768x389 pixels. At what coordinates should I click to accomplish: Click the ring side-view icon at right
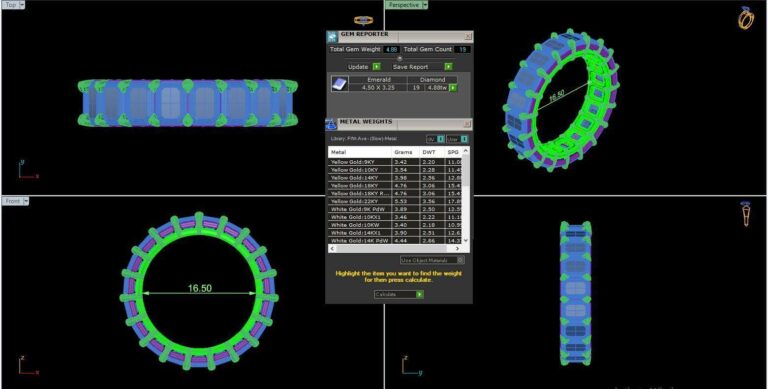746,214
